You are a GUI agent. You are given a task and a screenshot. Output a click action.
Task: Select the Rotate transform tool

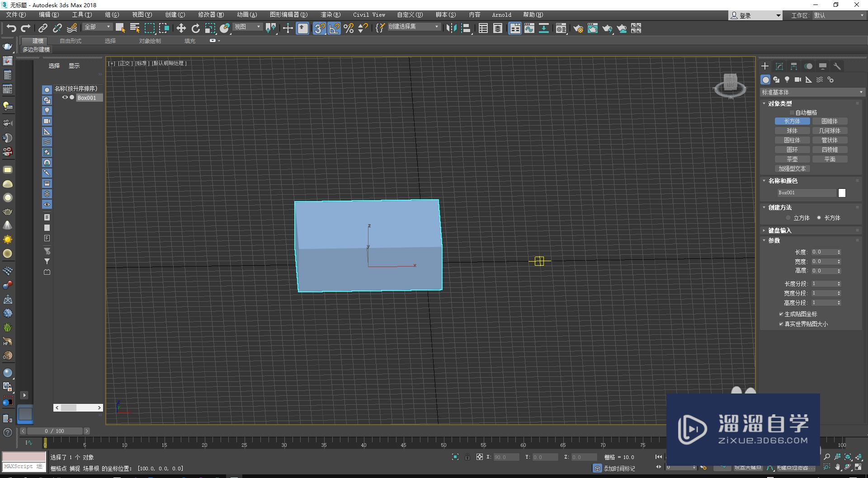tap(195, 28)
